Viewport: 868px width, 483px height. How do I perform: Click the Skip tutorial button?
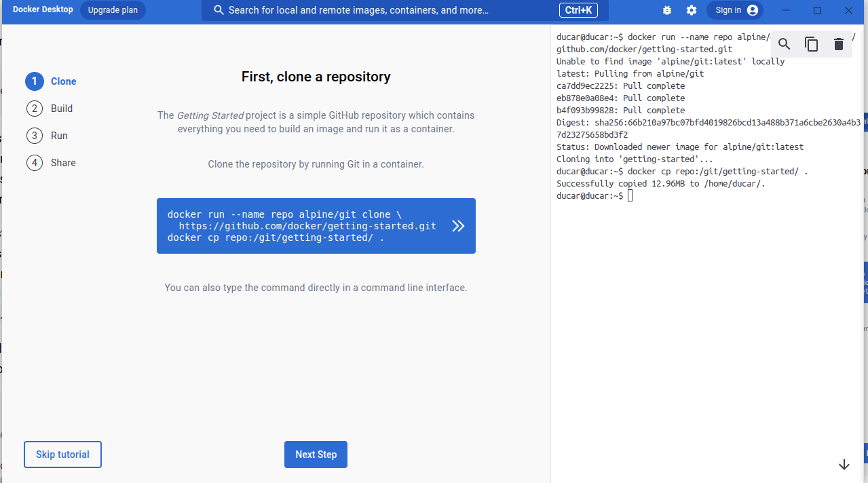tap(62, 455)
